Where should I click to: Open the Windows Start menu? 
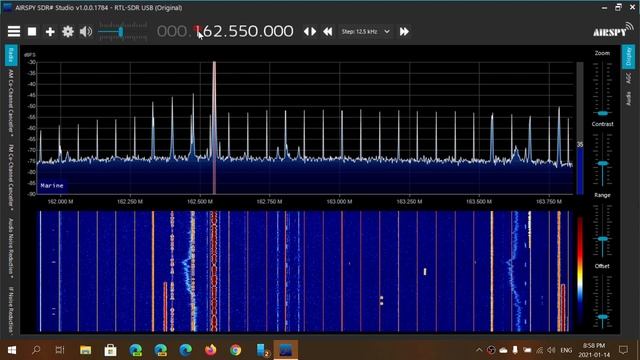click(11, 350)
